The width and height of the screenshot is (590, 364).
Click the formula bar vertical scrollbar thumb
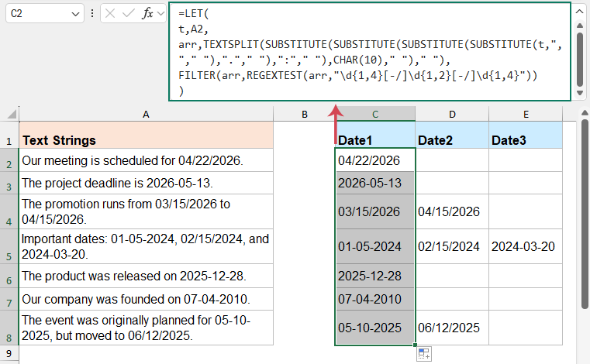pyautogui.click(x=580, y=60)
